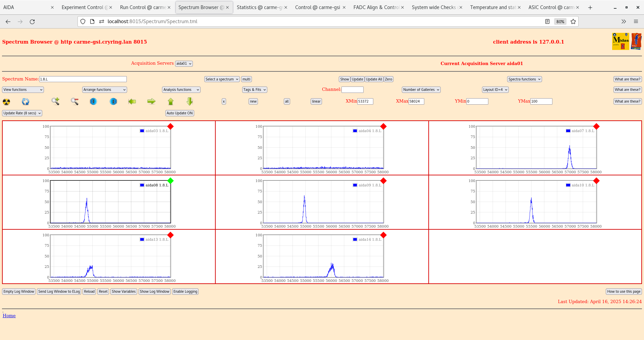Viewport: 644px width, 340px height.
Task: Follow the Home link
Action: (9, 316)
